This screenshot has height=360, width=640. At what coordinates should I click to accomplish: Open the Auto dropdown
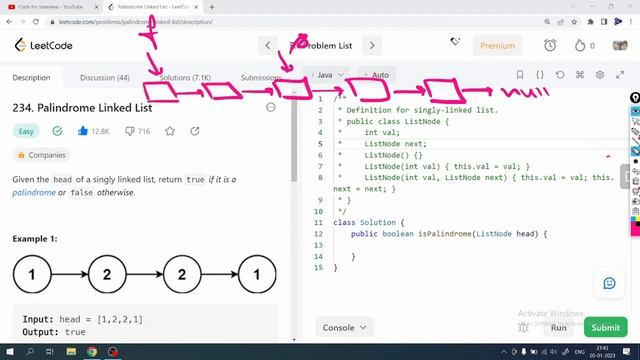pyautogui.click(x=376, y=75)
